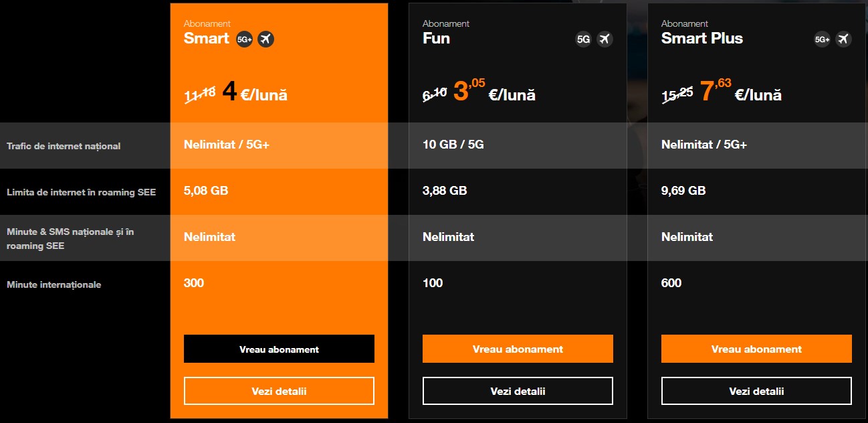This screenshot has width=868, height=423.
Task: Choose Vreau abonament for Smart Plus plan
Action: 756,349
